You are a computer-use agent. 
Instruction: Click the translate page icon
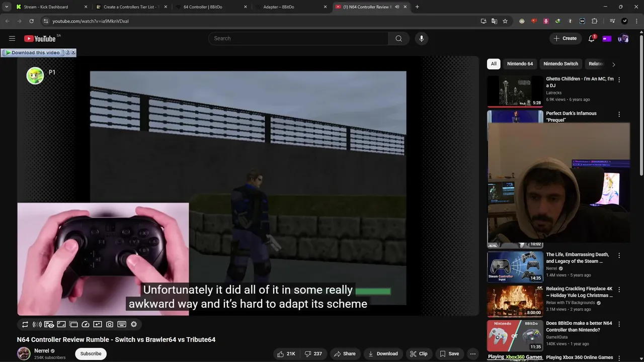(495, 21)
